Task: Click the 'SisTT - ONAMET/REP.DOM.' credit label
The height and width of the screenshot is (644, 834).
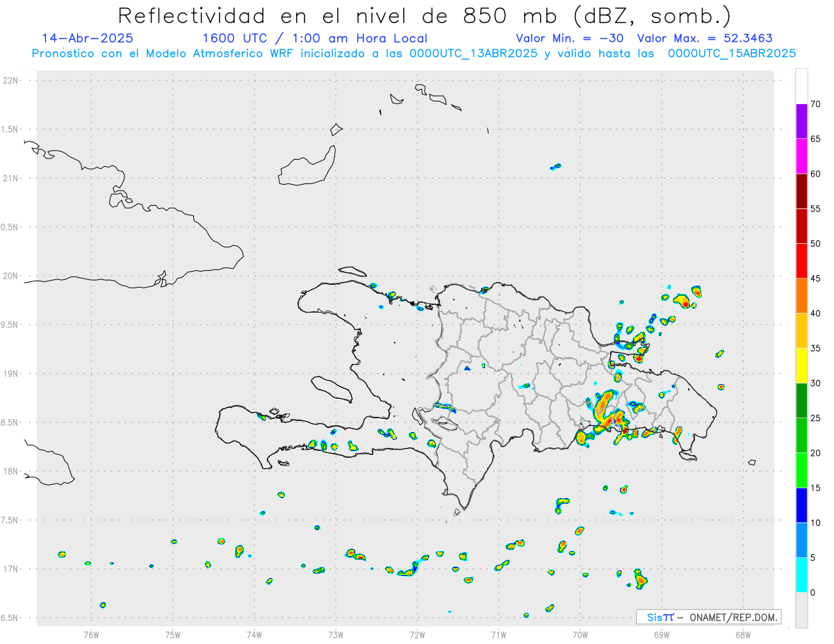Action: [x=709, y=617]
